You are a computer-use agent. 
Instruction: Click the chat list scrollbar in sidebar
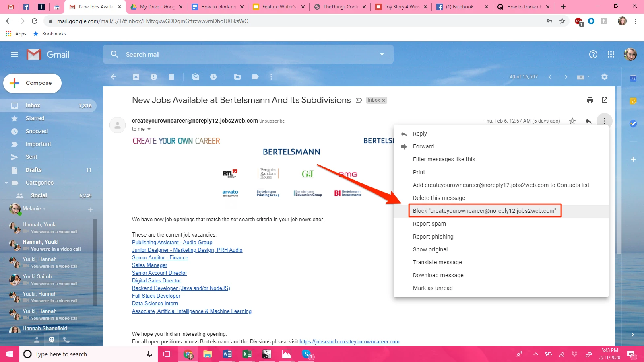point(95,262)
